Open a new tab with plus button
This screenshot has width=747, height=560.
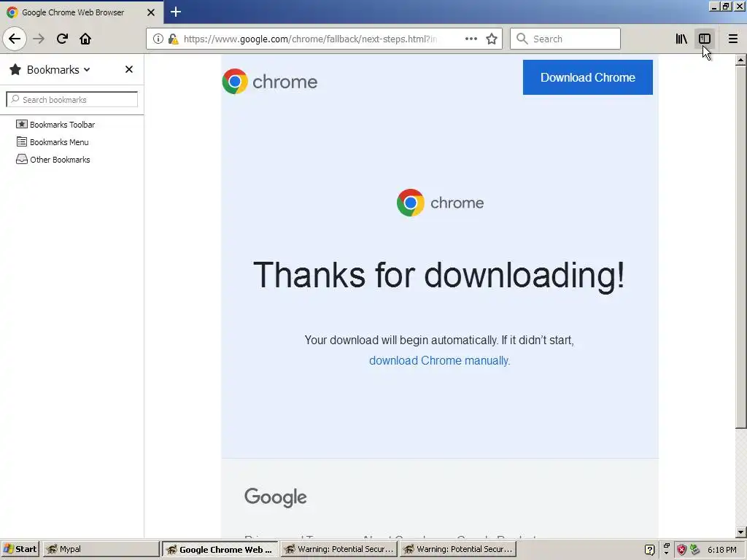click(x=176, y=12)
